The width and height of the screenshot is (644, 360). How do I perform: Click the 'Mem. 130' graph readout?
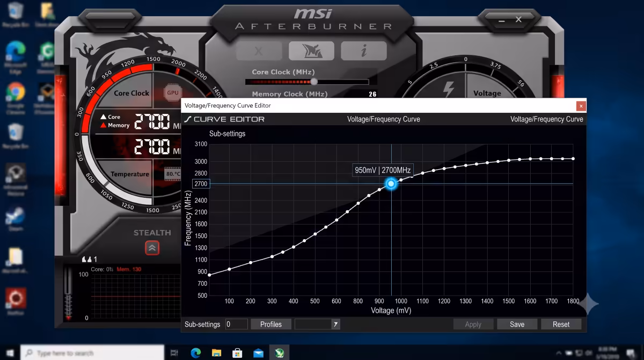pyautogui.click(x=129, y=269)
